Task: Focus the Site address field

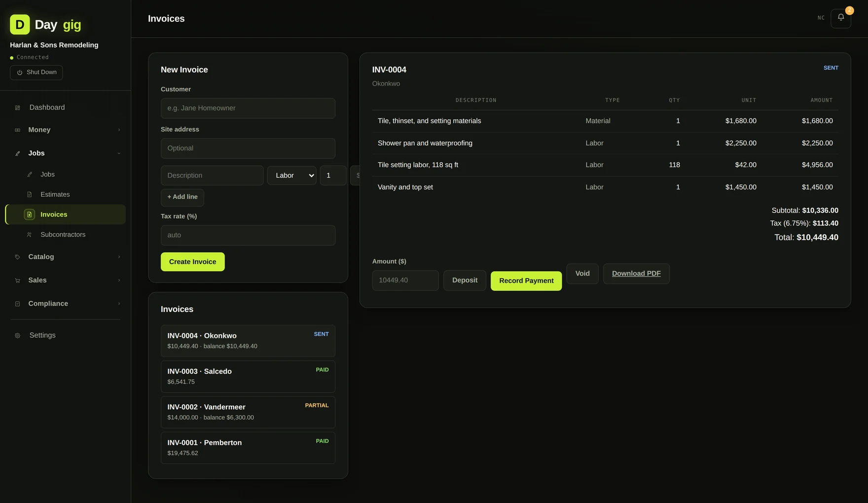Action: click(x=248, y=148)
